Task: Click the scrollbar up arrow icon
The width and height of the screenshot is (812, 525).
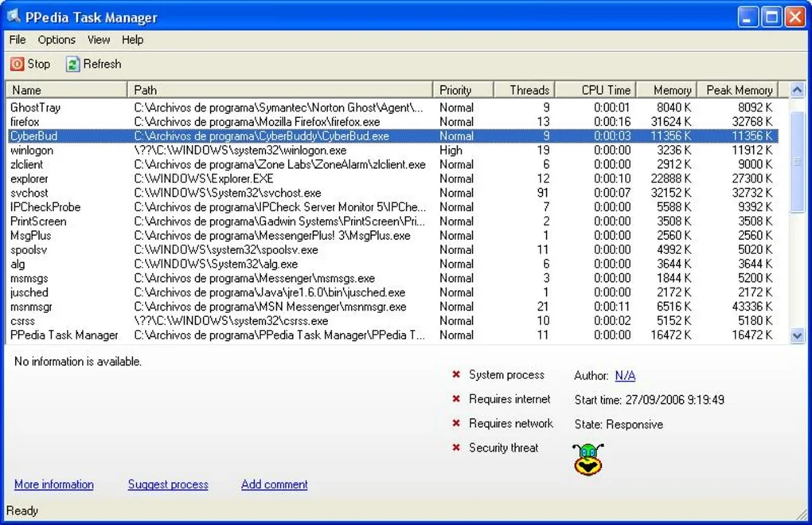Action: click(x=798, y=89)
